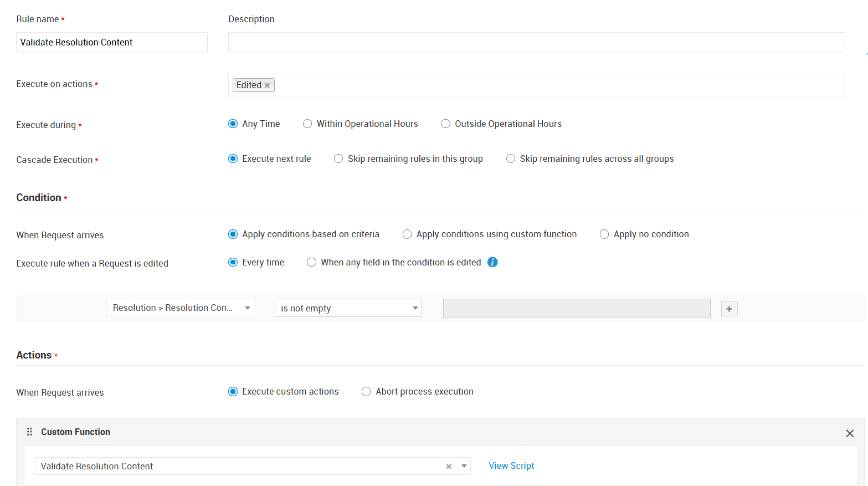Add a new condition row with plus
Image resolution: width=868 pixels, height=486 pixels.
coord(729,309)
